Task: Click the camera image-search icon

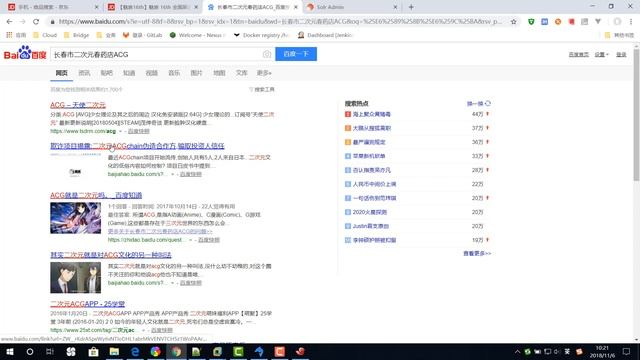Action: click(267, 54)
